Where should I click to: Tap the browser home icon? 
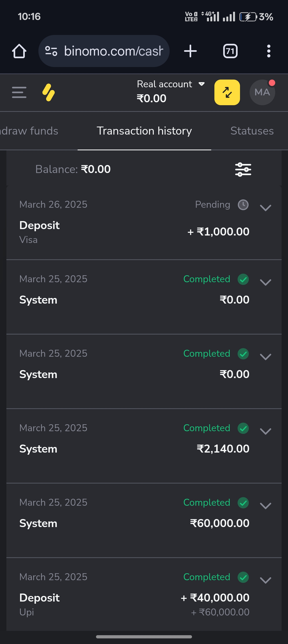click(19, 51)
